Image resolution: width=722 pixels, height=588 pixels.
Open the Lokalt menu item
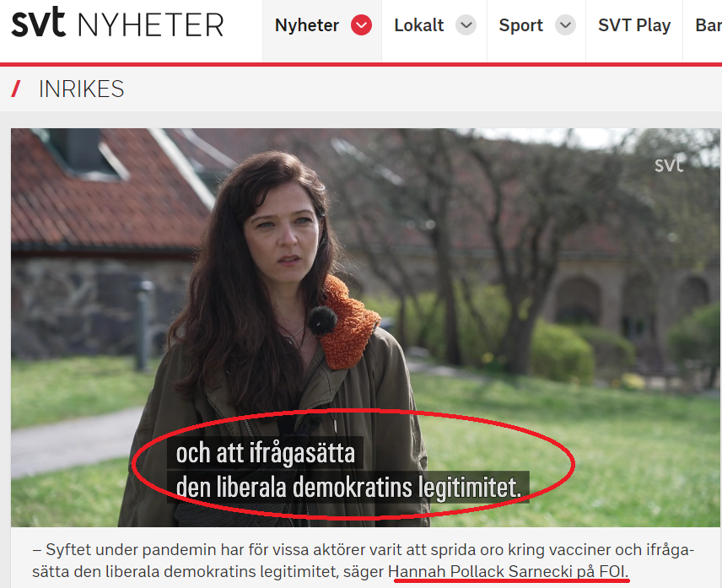[419, 25]
